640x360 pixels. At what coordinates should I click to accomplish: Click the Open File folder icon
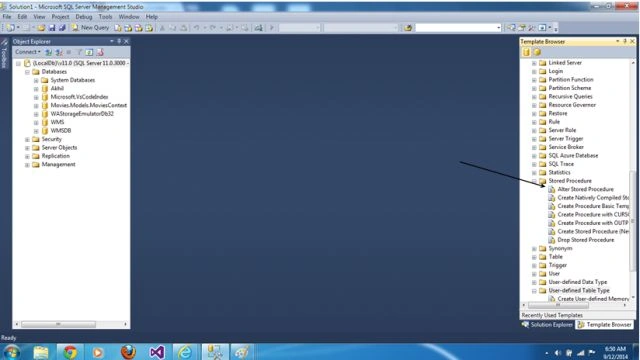tap(41, 28)
